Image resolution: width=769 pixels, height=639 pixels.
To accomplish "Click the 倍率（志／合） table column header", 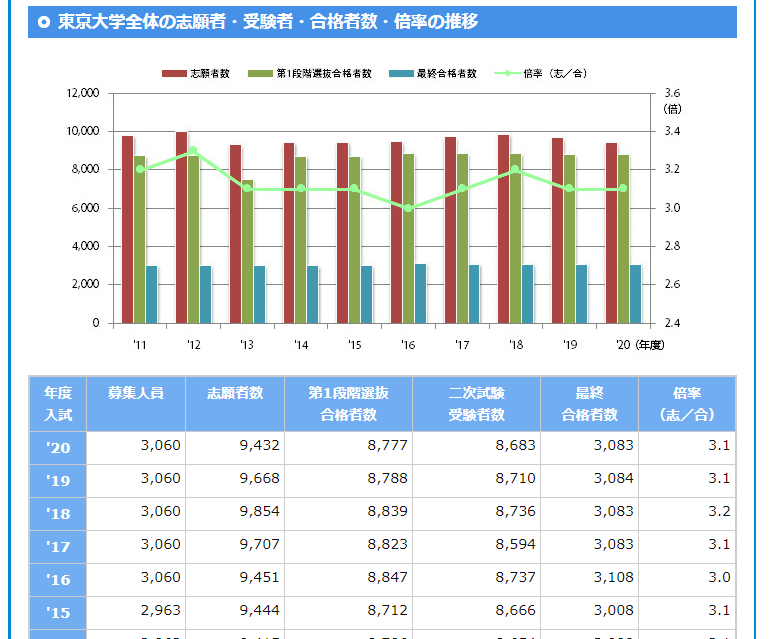I will tap(687, 404).
